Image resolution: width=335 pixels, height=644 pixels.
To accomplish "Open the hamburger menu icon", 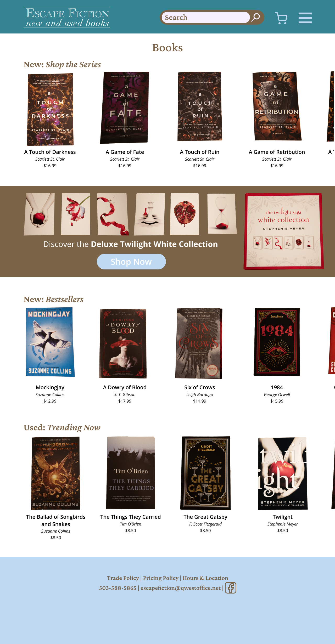I will pyautogui.click(x=305, y=18).
